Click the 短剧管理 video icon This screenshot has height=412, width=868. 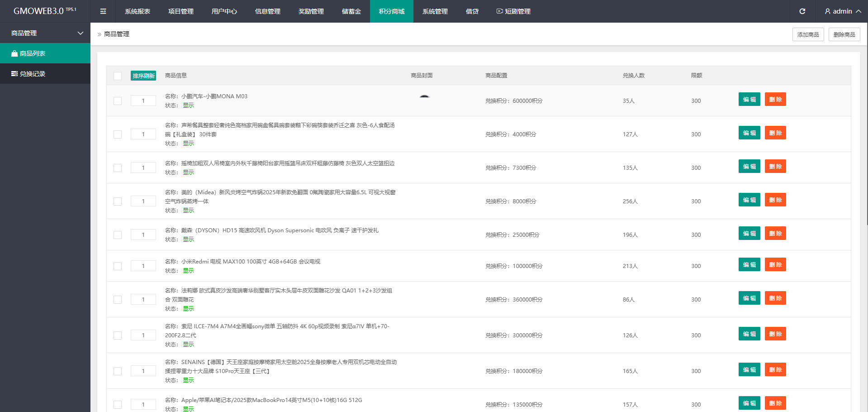tap(499, 11)
